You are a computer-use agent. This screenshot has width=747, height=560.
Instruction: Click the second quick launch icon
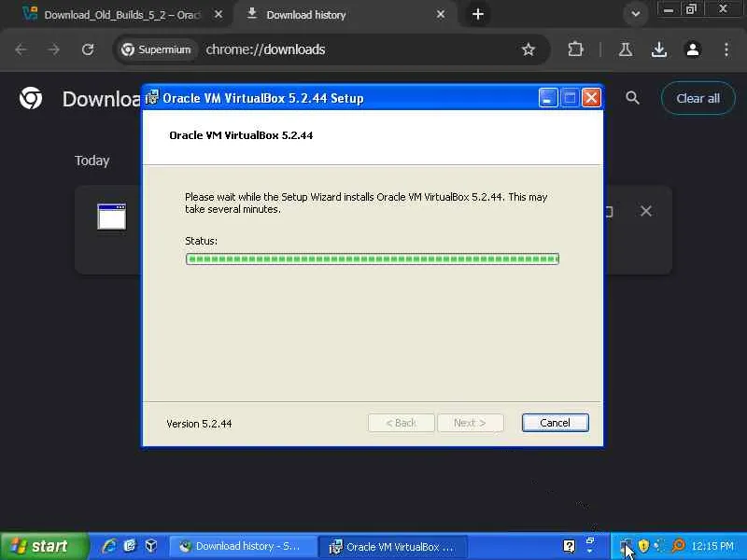tap(130, 546)
